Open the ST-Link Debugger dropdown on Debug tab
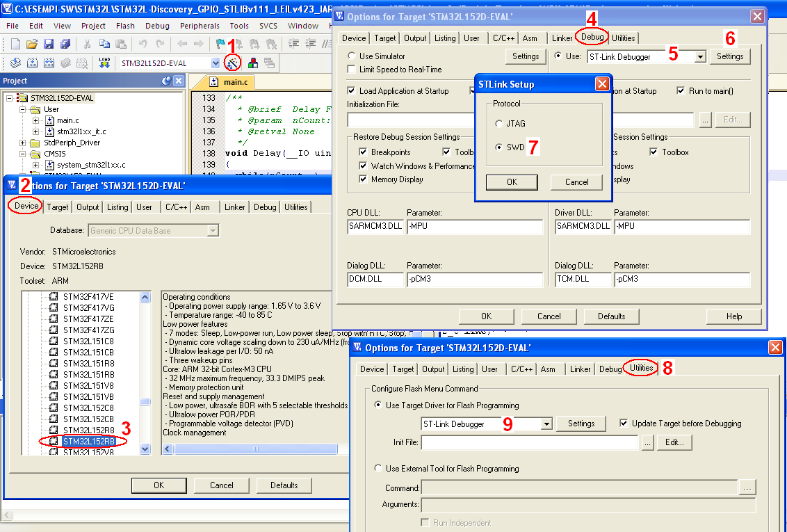Image resolution: width=787 pixels, height=532 pixels. coord(701,57)
